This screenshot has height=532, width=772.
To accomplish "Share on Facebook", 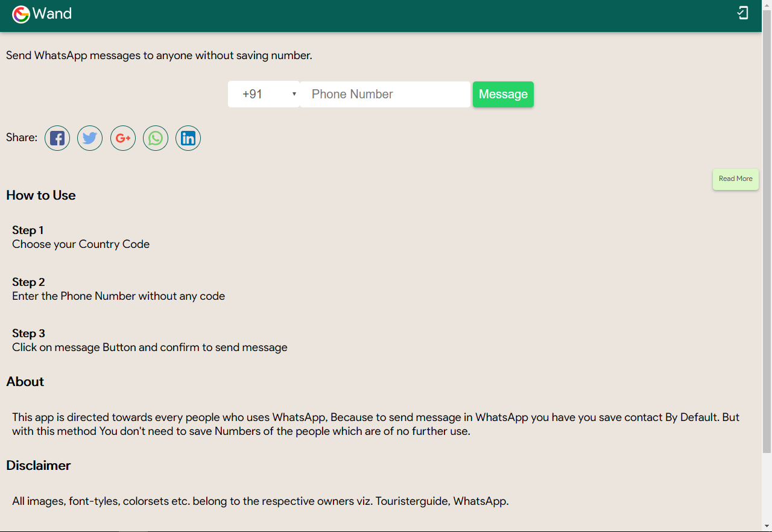I will click(x=57, y=138).
